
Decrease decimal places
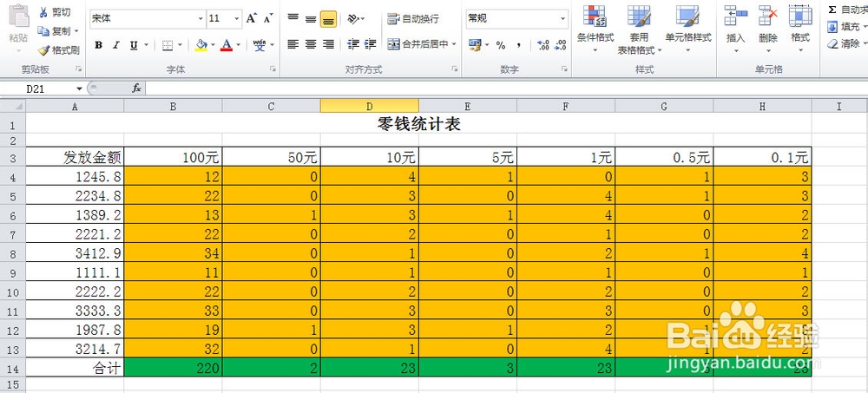[x=560, y=45]
